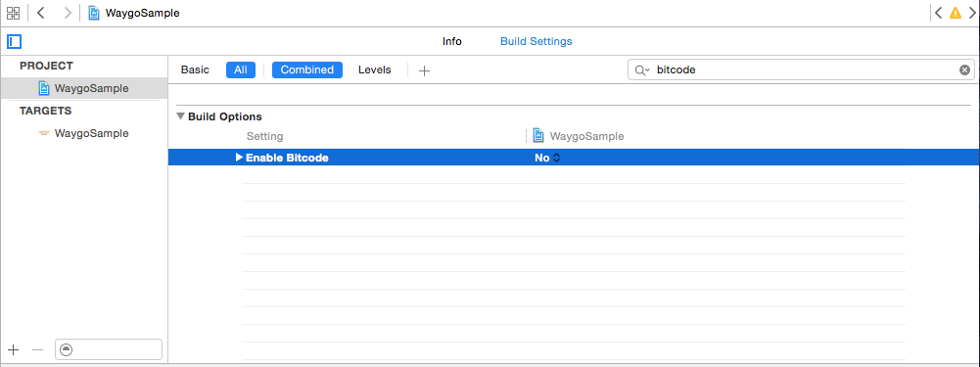The image size is (980, 367).
Task: Go forward in editor history
Action: pos(68,13)
